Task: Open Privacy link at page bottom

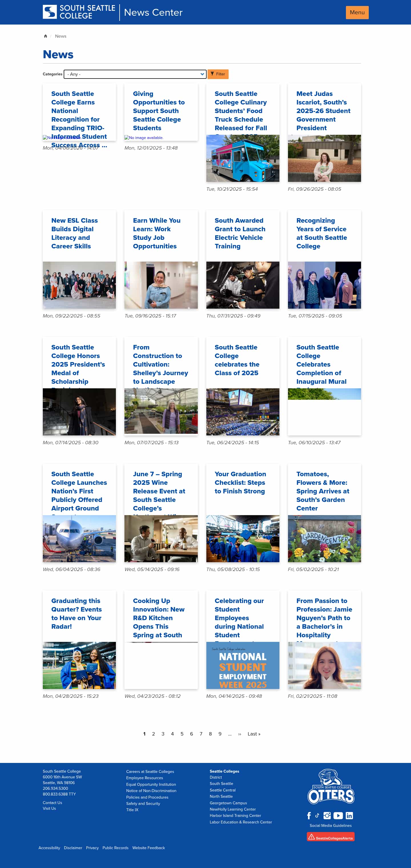Action: tap(92, 848)
